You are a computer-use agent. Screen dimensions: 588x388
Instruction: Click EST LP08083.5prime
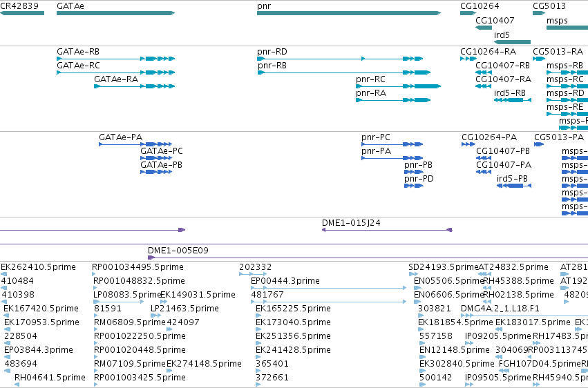119,302
